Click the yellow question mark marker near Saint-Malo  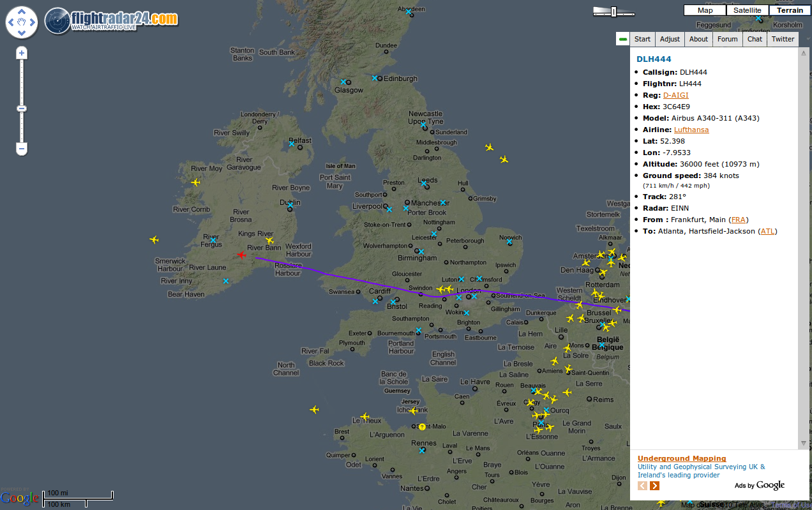[422, 426]
